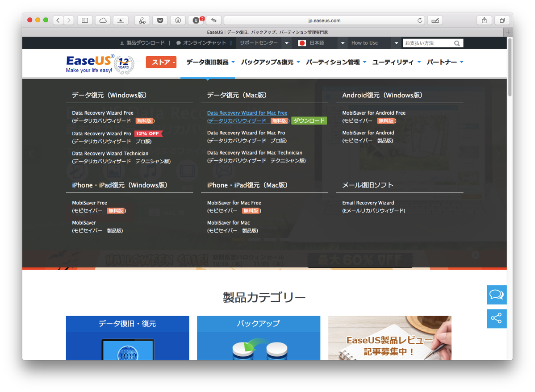Open MobiSaver 製品版 for Windows
The image size is (535, 392).
[97, 226]
